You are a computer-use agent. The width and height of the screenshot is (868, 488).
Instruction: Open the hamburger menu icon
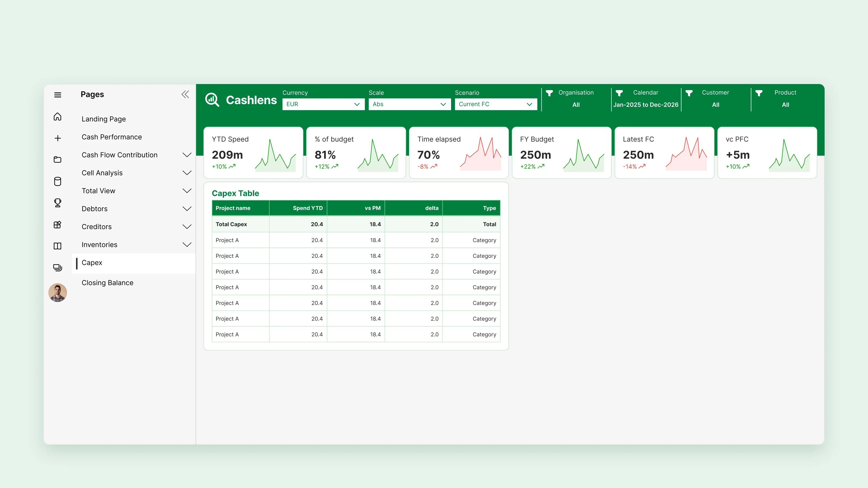tap(58, 95)
